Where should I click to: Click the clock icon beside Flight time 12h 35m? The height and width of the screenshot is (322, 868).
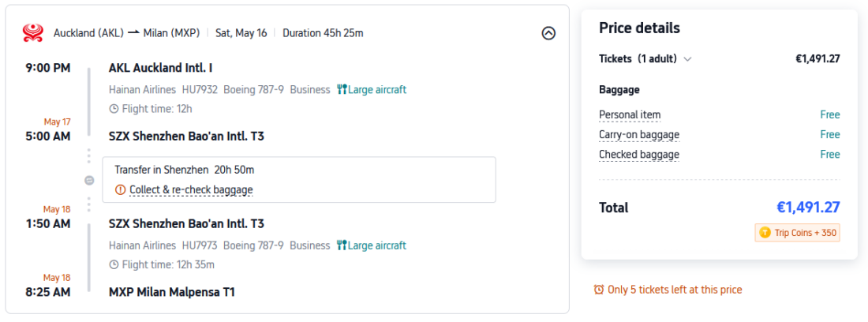(x=114, y=265)
